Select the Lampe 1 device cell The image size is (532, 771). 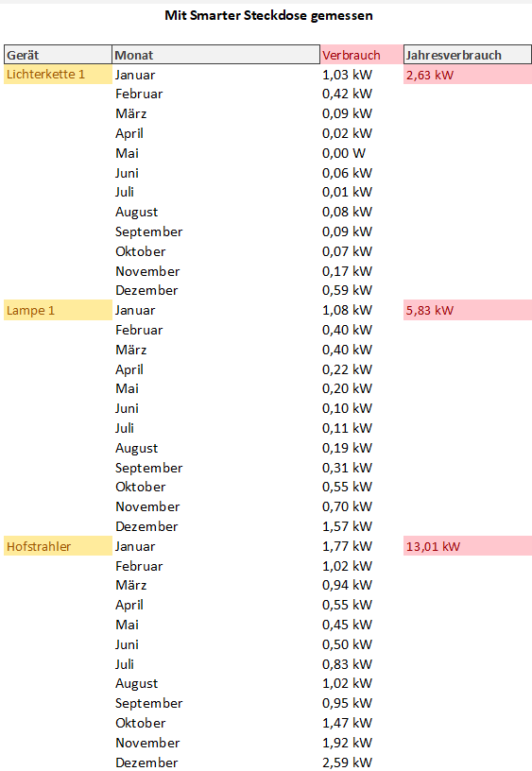[58, 310]
